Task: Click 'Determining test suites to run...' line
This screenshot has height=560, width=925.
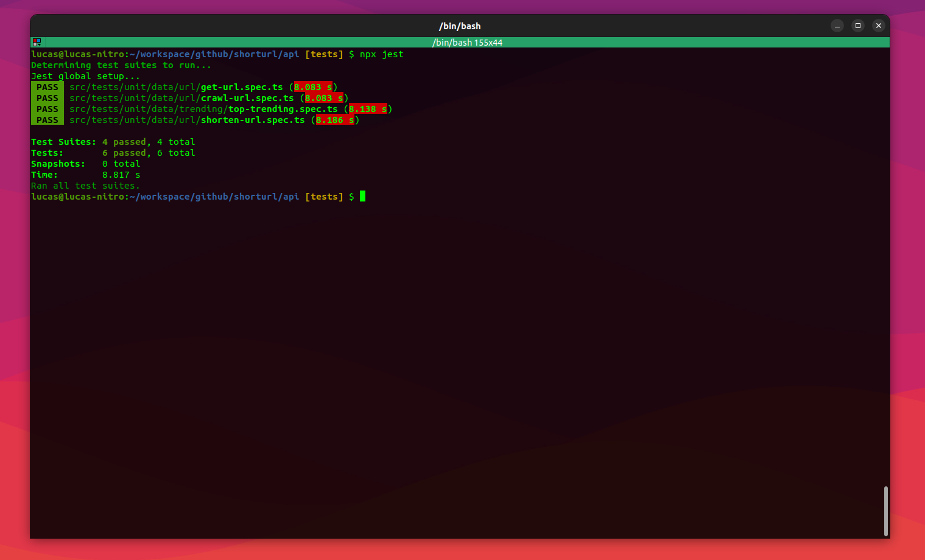Action: 121,65
